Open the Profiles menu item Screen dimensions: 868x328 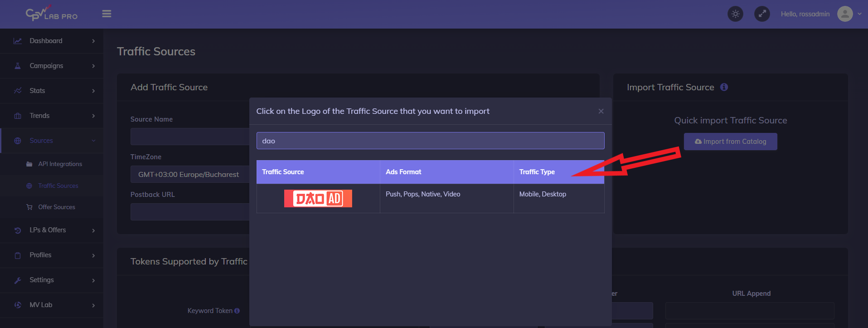[x=52, y=255]
